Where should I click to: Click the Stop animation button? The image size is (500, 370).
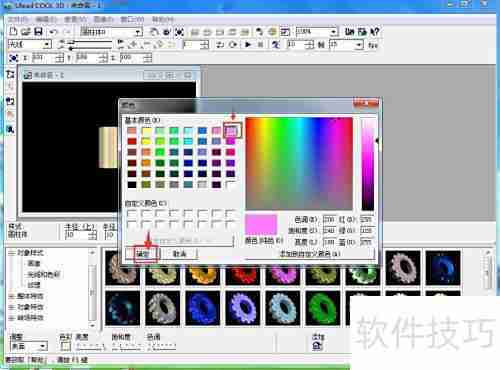point(261,44)
